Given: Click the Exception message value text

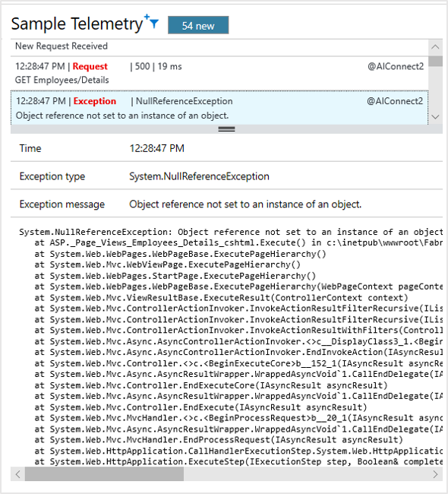Looking at the screenshot, I should click(245, 204).
